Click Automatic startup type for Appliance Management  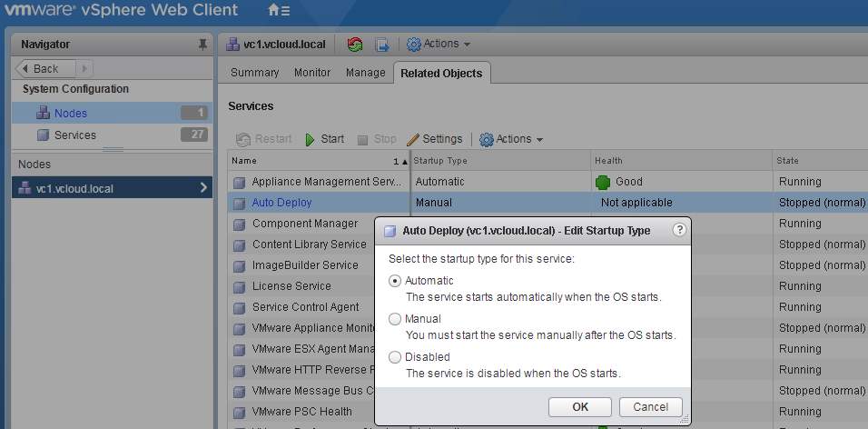click(x=440, y=182)
